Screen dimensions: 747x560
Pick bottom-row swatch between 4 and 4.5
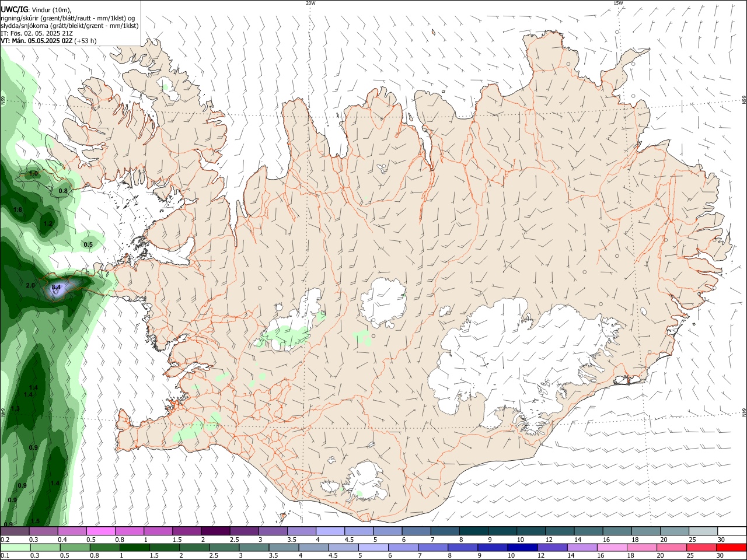(313, 548)
